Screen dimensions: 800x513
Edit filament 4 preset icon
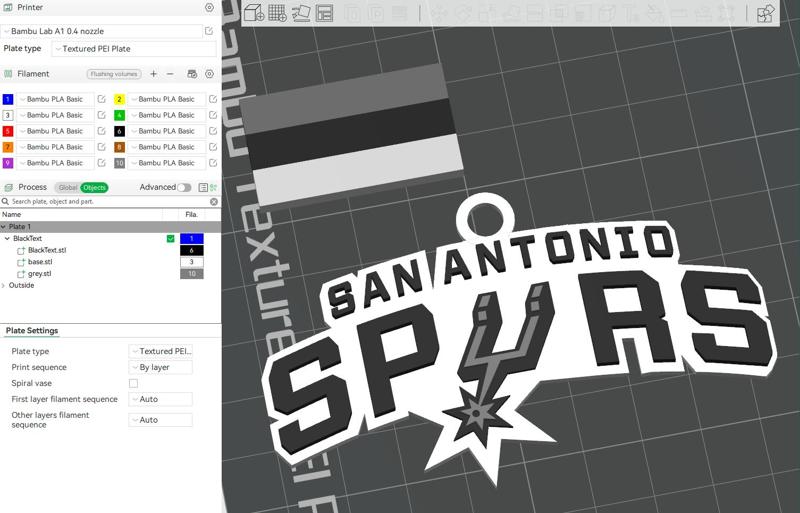213,115
